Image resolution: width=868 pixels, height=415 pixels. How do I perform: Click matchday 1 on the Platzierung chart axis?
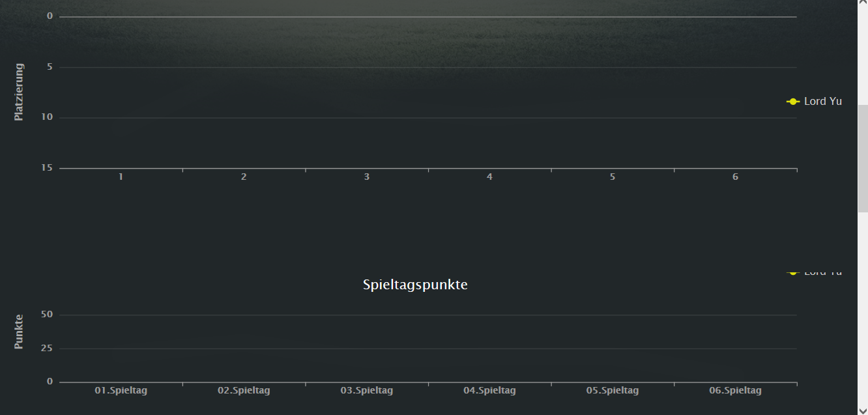(121, 177)
